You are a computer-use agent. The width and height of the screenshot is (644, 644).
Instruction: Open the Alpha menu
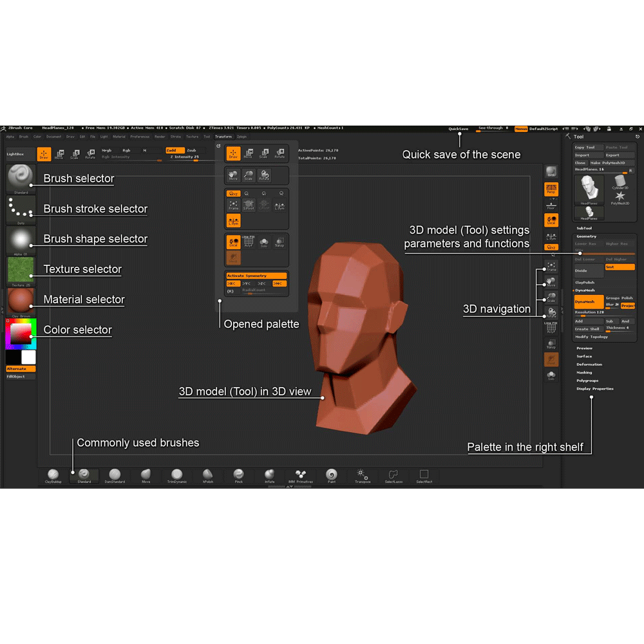(10, 137)
